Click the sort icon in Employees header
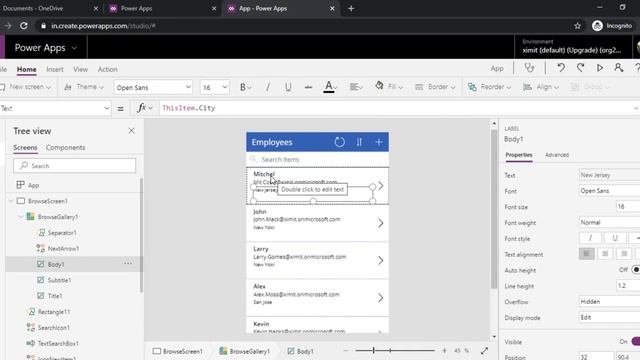Viewport: 640px width, 360px height. pyautogui.click(x=359, y=142)
